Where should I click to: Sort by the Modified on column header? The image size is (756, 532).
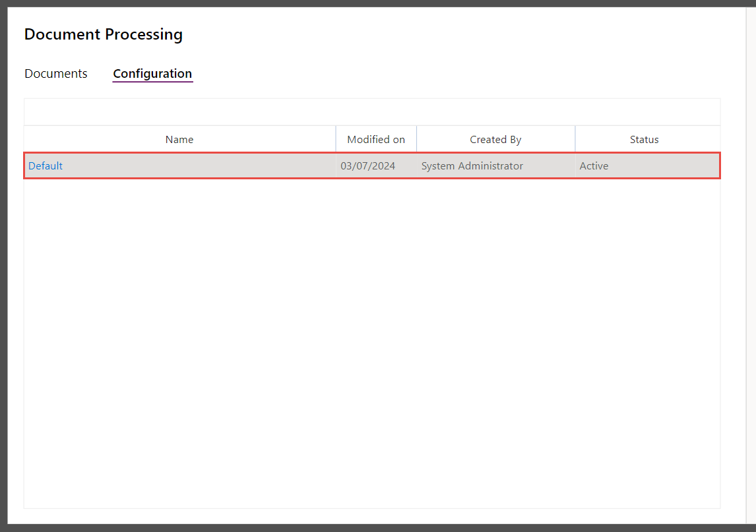pos(376,139)
